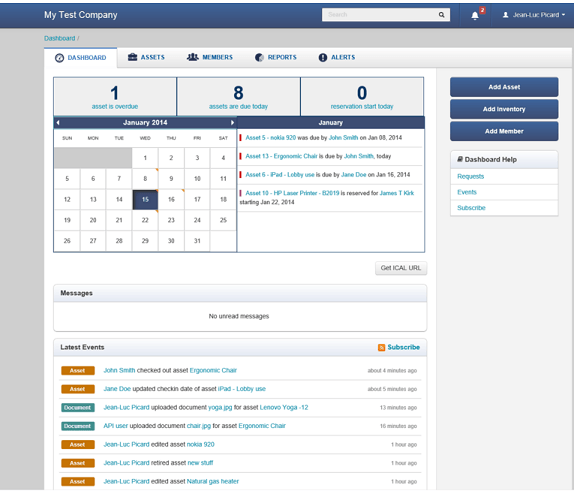Switch to the Alerts tab

(x=337, y=57)
